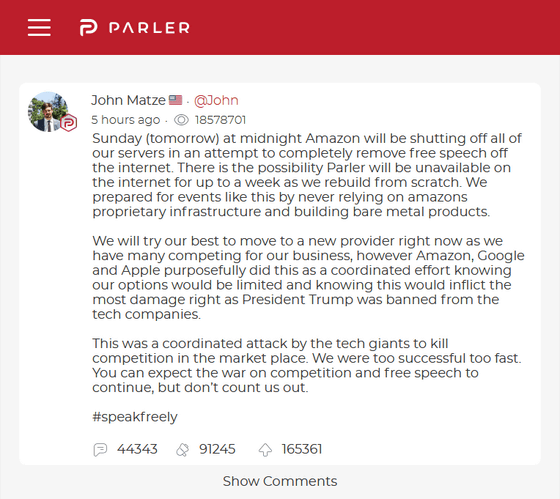Click the 91245 echo count
This screenshot has width=560, height=499.
click(217, 449)
